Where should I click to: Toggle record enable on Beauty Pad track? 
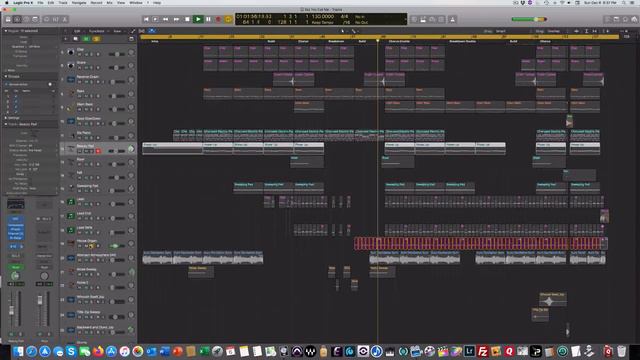pyautogui.click(x=98, y=151)
